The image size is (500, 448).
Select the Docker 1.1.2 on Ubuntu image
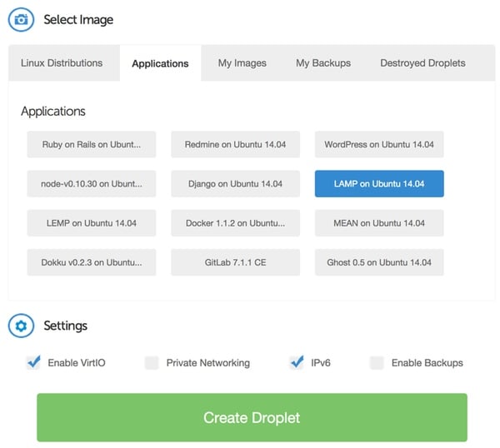pos(235,223)
